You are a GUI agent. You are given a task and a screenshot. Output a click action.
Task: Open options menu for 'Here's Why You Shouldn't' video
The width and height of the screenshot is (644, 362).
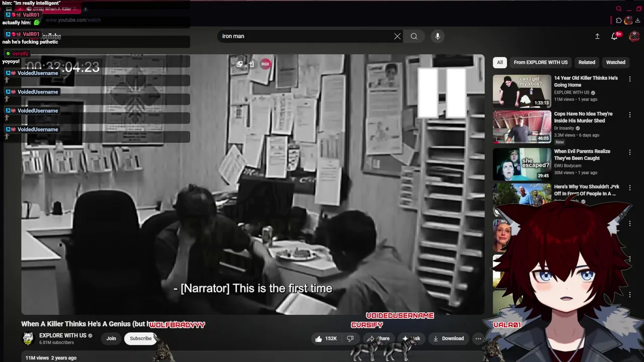point(629,188)
